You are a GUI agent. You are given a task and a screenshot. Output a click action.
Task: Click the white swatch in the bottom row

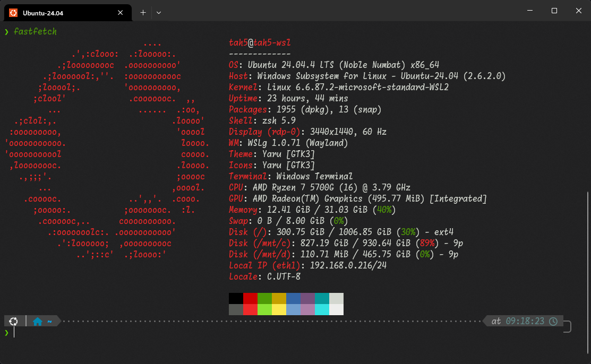click(x=336, y=309)
